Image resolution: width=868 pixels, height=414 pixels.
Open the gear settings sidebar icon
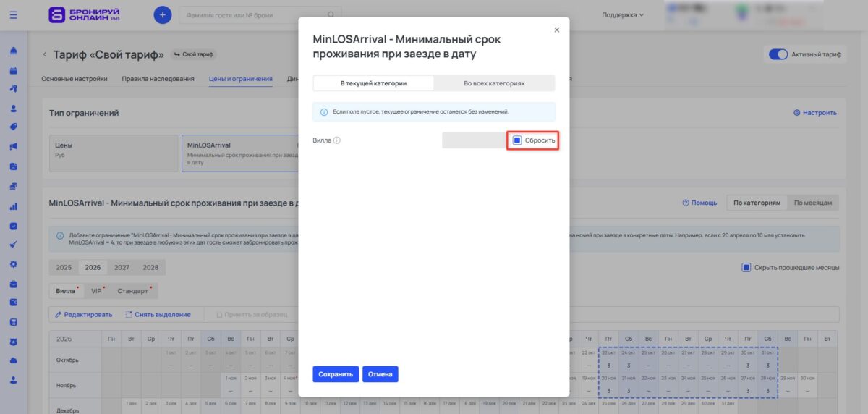tap(14, 263)
